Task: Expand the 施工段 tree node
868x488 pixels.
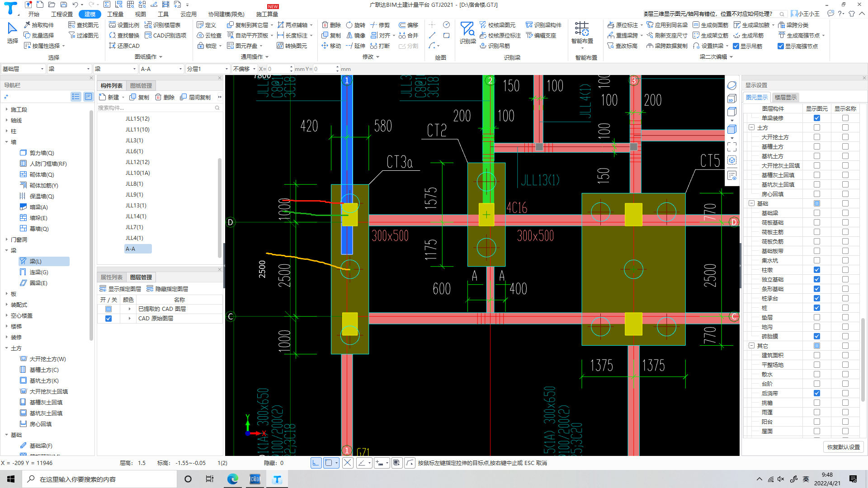Action: click(6, 109)
